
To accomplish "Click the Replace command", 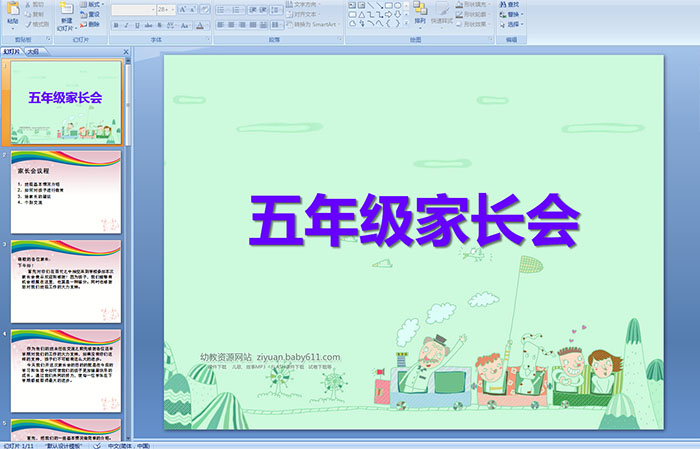I will [511, 14].
